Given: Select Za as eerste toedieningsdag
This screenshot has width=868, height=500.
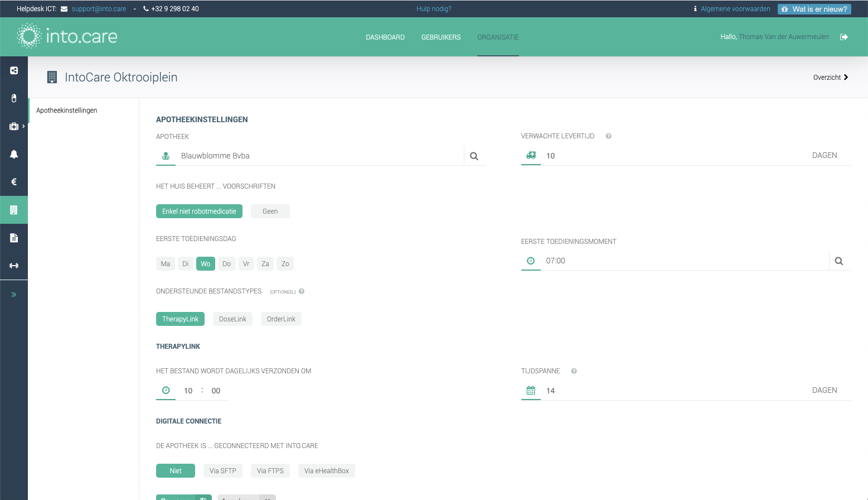Looking at the screenshot, I should pos(265,264).
